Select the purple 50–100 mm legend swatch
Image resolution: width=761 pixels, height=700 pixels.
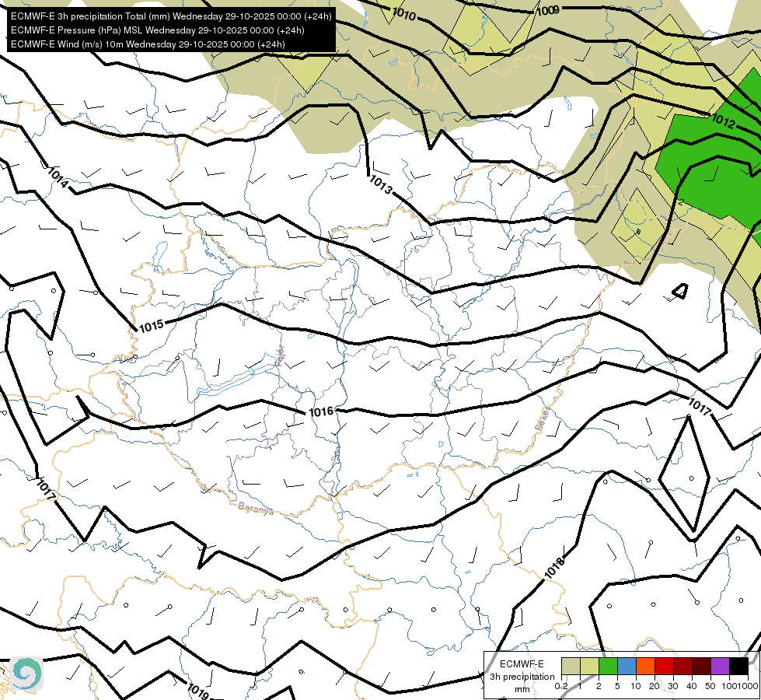point(720,666)
